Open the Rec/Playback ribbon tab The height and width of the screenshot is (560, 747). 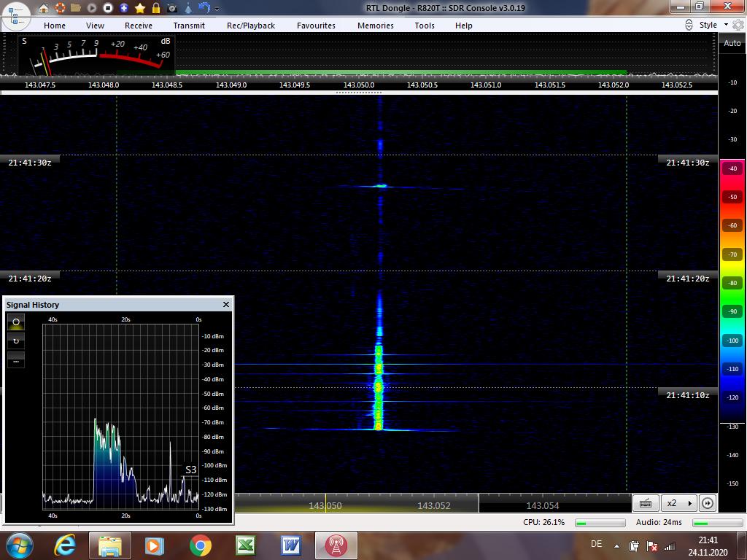click(x=251, y=26)
